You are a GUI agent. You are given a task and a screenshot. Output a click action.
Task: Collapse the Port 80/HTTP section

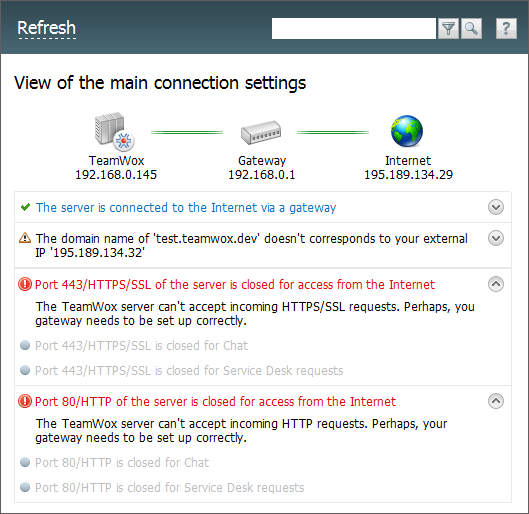496,401
